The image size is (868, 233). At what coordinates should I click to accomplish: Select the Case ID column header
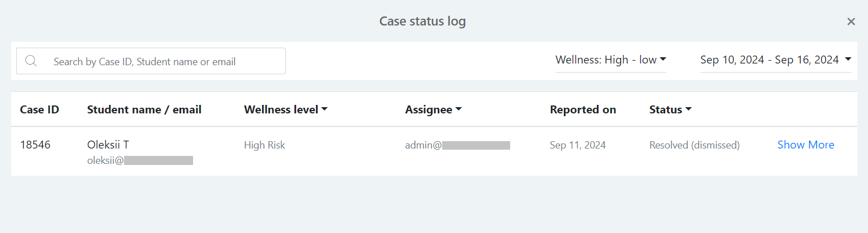point(40,110)
